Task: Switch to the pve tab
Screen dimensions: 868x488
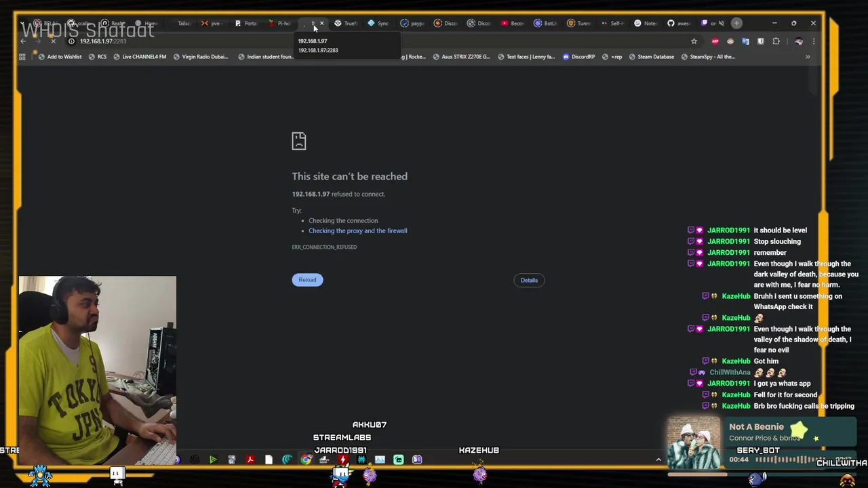Action: click(212, 23)
